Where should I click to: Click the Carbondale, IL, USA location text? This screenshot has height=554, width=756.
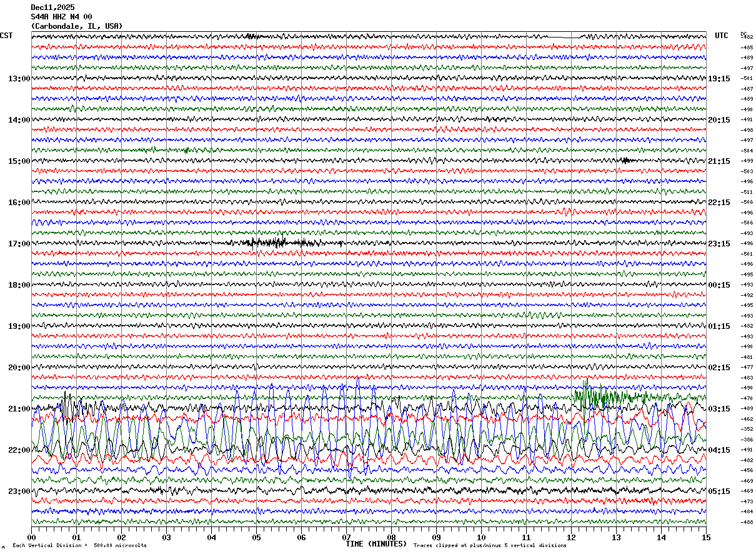[76, 26]
